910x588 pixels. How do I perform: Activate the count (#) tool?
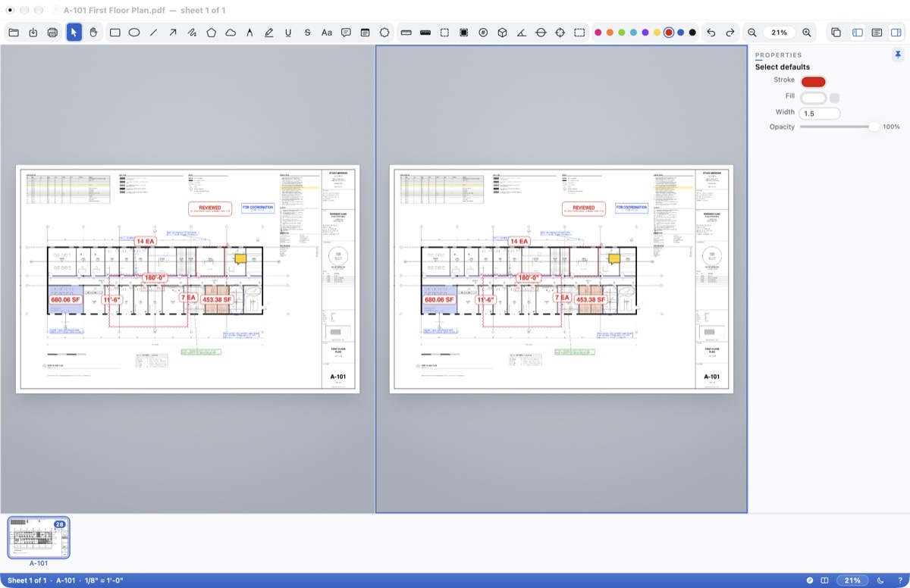483,33
